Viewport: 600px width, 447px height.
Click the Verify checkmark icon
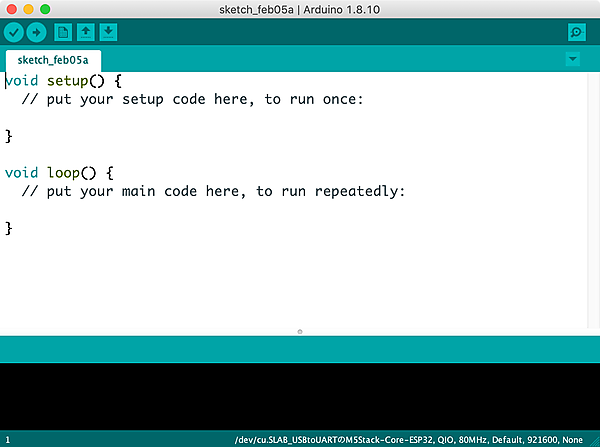tap(14, 32)
